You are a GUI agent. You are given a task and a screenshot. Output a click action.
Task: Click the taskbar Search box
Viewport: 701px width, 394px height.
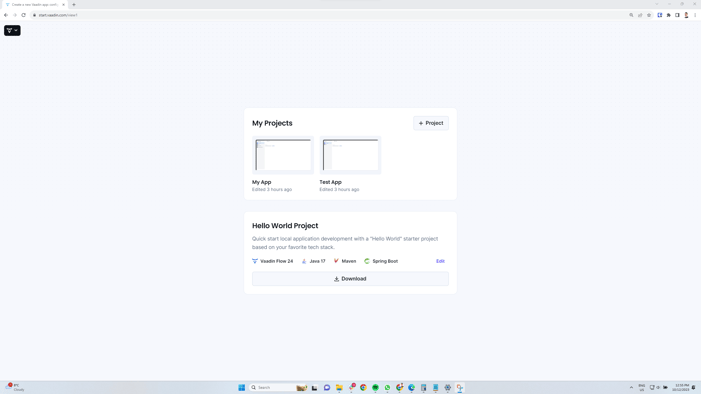278,387
